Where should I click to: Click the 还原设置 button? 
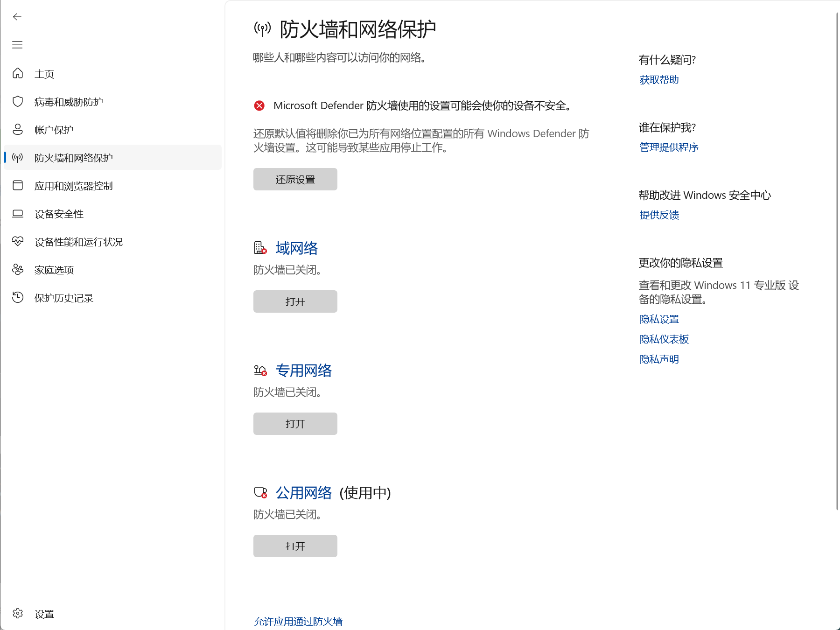point(295,179)
